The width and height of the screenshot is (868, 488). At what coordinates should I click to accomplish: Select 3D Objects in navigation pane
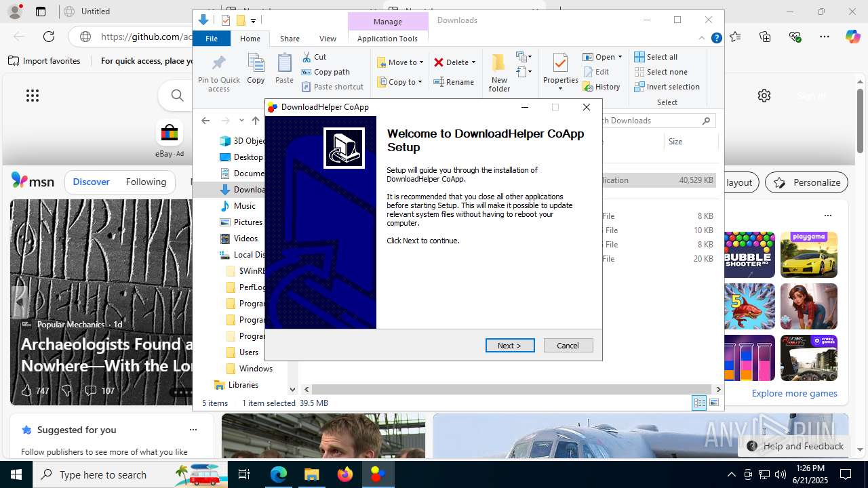pos(243,141)
